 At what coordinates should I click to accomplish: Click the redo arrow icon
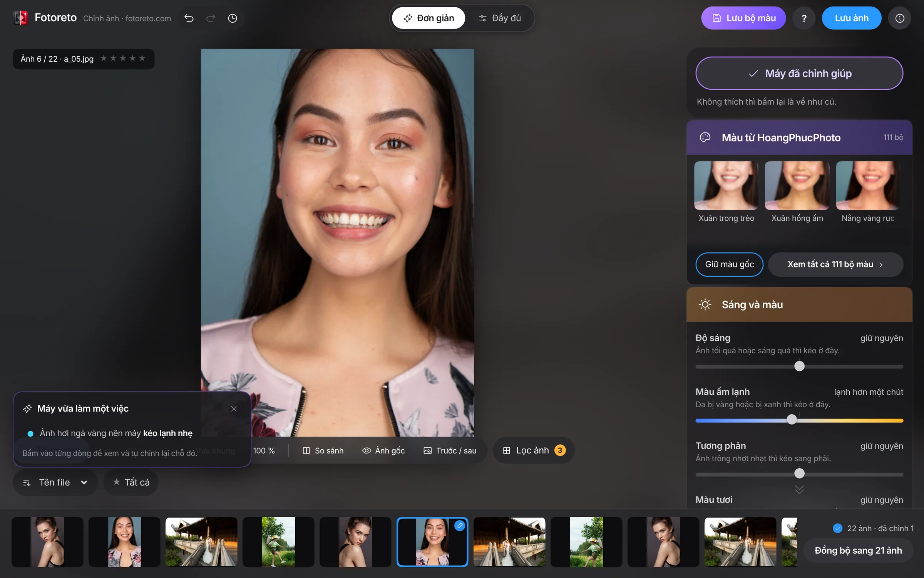click(211, 18)
